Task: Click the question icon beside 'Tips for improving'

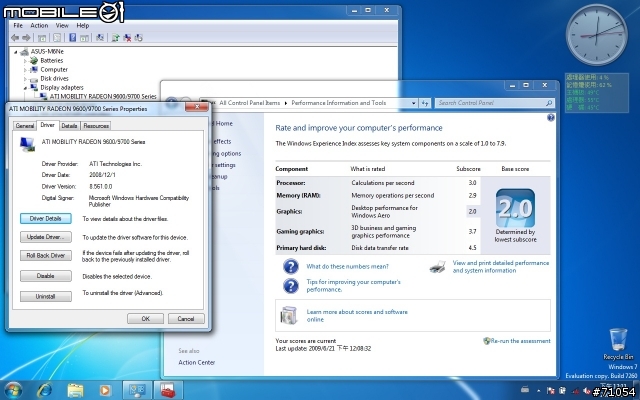Action: point(291,286)
